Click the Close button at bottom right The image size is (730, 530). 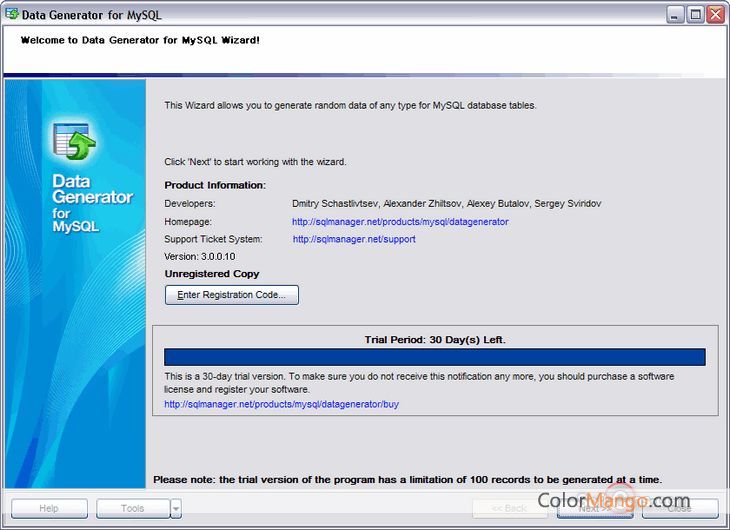(680, 508)
